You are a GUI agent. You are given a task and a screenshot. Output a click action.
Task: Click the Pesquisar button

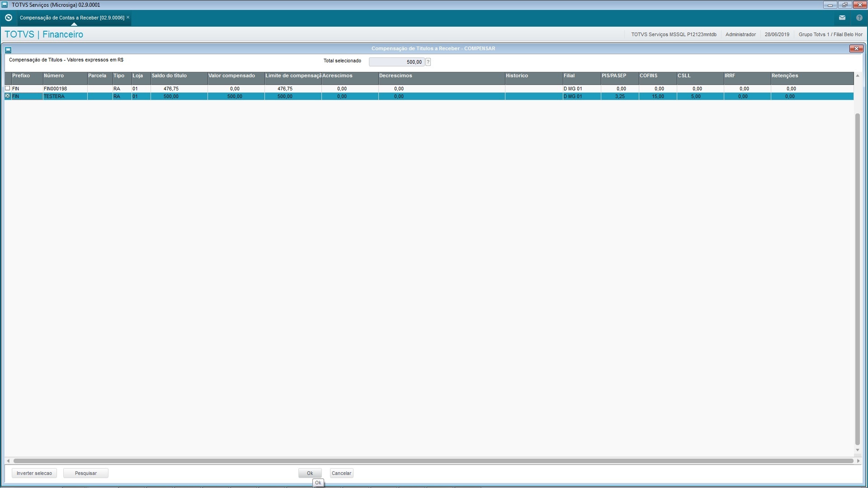pyautogui.click(x=86, y=473)
